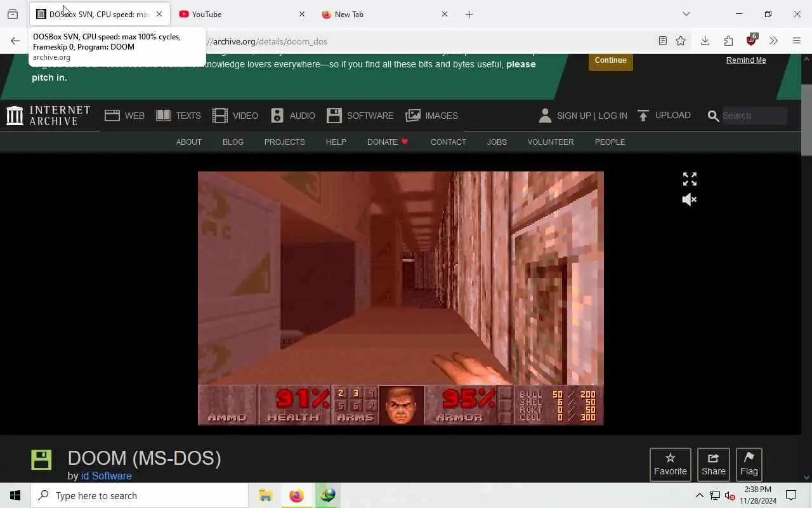Favorite this item with star button
812x508 pixels.
click(x=670, y=464)
